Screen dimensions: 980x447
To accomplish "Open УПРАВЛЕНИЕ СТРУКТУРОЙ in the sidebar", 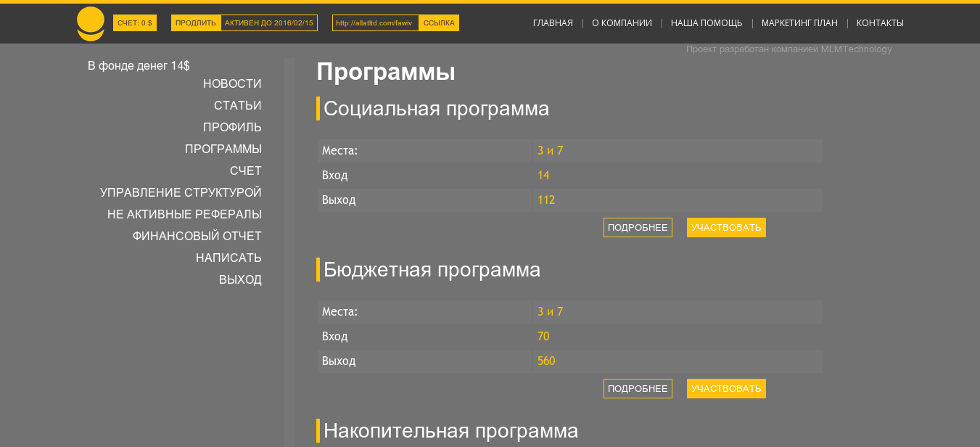I will (181, 193).
